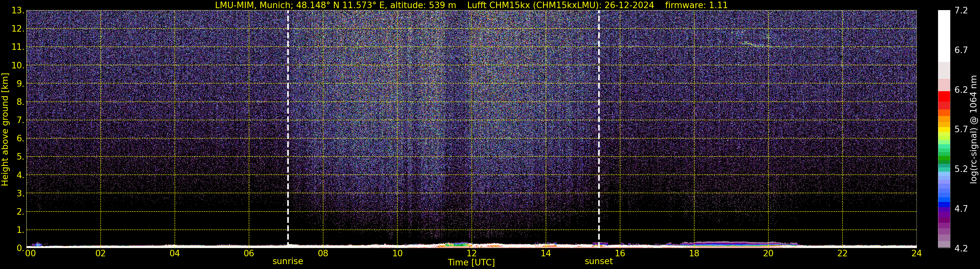Click the 'sunset' label below the axis
The height and width of the screenshot is (269, 980).
point(598,262)
